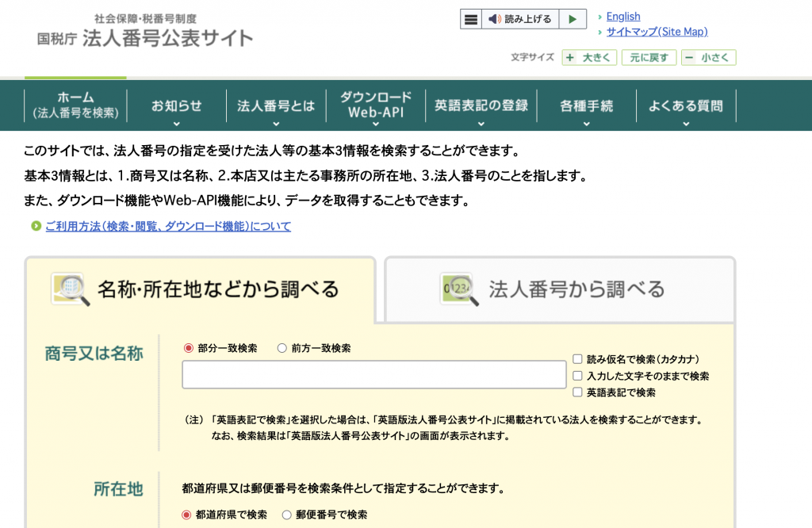Viewport: 812px width, 528px height.
Task: Expand the よくある質問 menu
Action: click(685, 106)
